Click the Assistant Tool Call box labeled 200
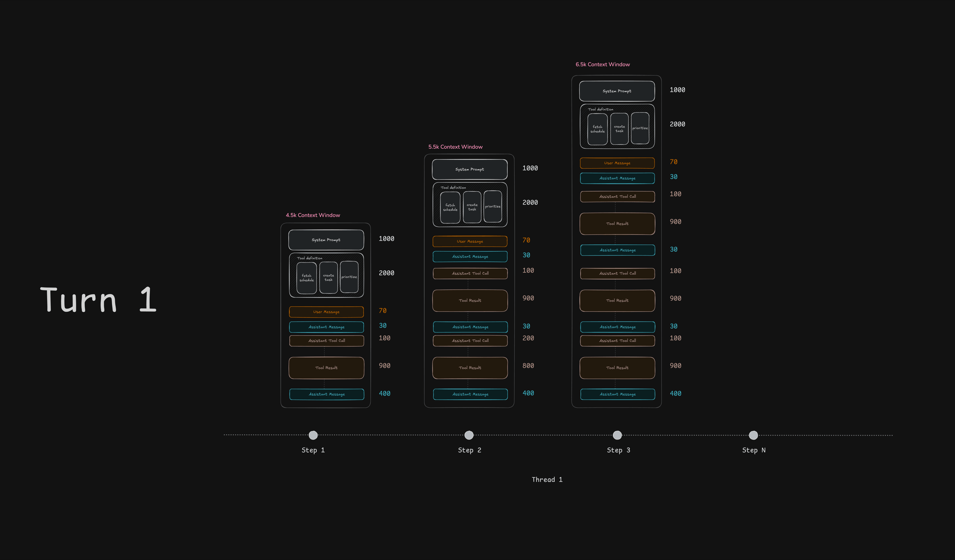Screen dimensions: 955x560 click(x=470, y=341)
